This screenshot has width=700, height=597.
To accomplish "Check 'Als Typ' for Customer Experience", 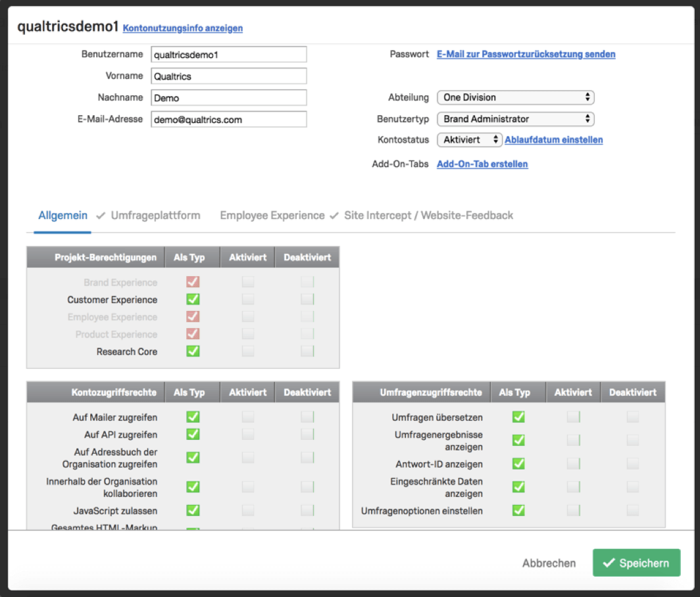I will point(193,299).
